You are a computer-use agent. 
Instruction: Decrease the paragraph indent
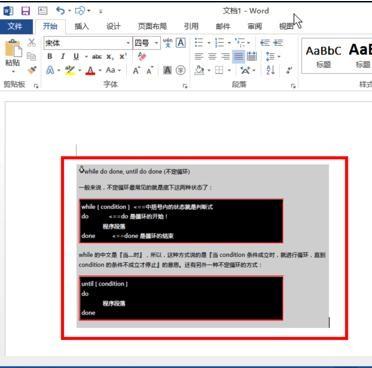pos(265,43)
